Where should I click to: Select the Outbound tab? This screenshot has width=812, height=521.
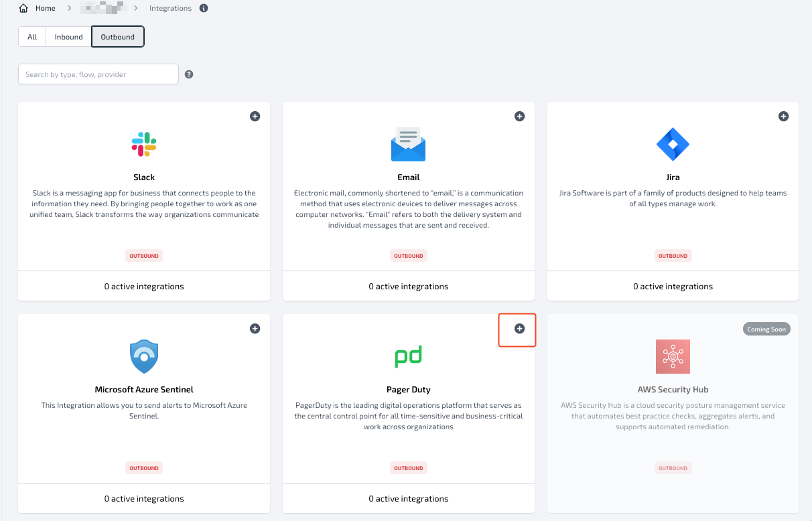coord(118,37)
